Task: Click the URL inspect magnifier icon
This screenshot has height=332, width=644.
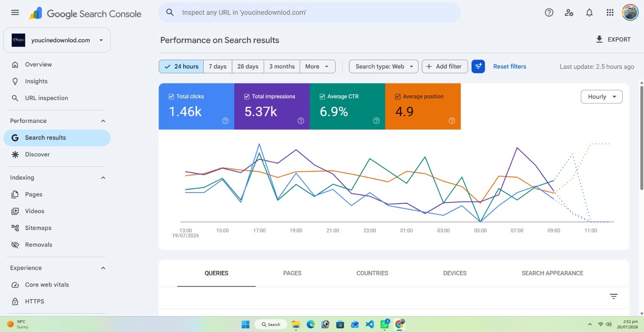Action: 170,12
